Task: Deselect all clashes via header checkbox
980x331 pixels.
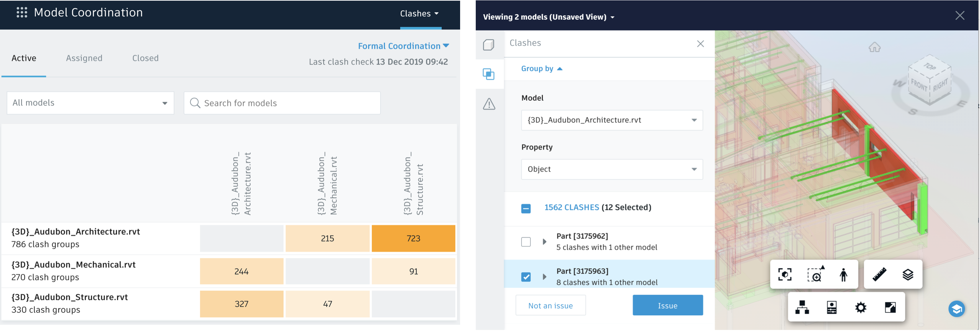Action: (526, 208)
